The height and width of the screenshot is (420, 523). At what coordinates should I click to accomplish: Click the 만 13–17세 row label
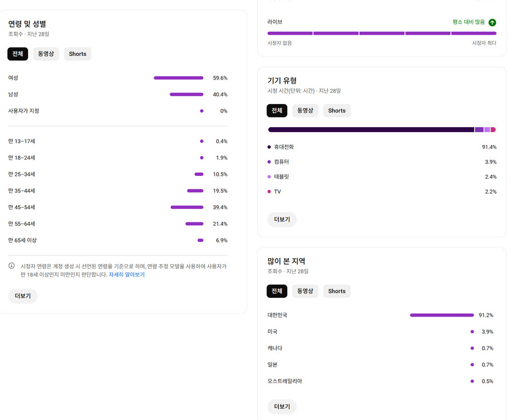click(22, 141)
